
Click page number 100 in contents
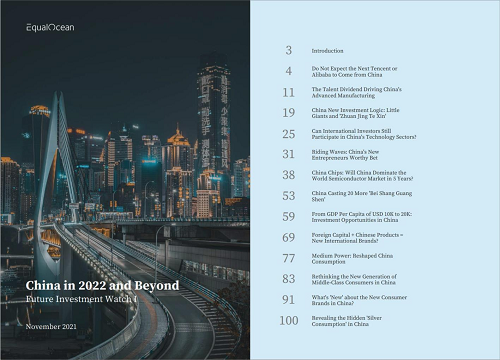(289, 321)
